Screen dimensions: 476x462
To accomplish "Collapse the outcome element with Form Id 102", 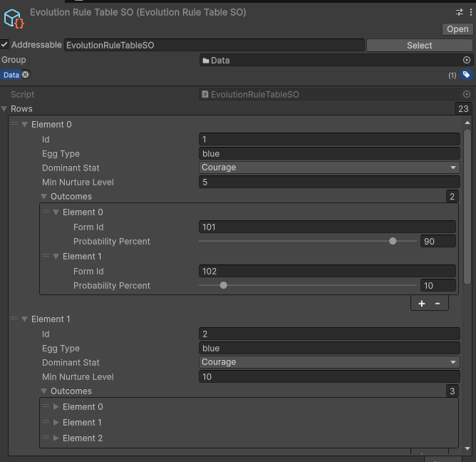I will tap(56, 257).
